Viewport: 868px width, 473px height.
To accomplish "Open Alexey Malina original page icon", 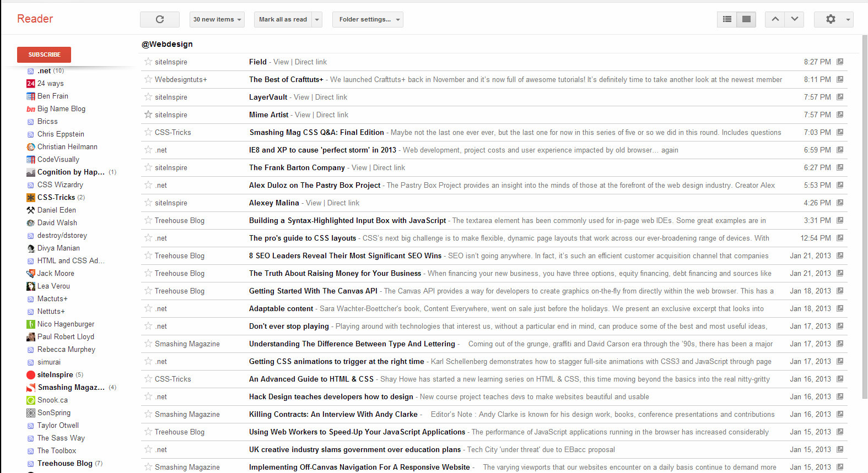I will pyautogui.click(x=840, y=203).
